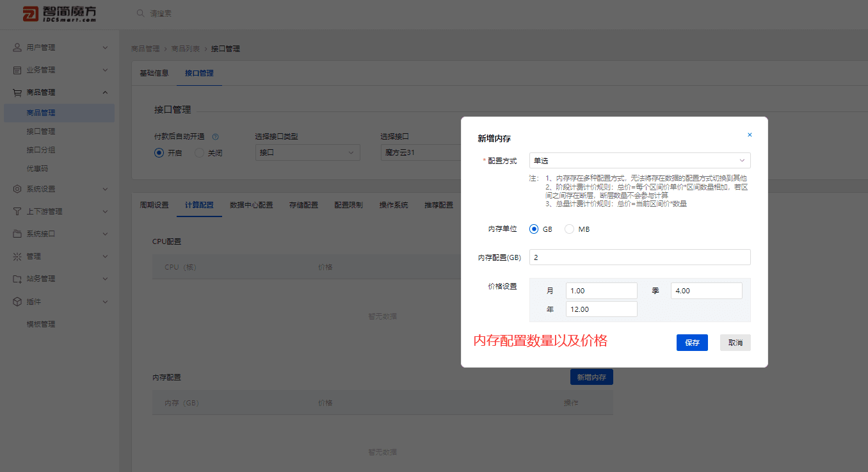The image size is (868, 472).
Task: Open the 配置方式 dropdown
Action: point(639,161)
